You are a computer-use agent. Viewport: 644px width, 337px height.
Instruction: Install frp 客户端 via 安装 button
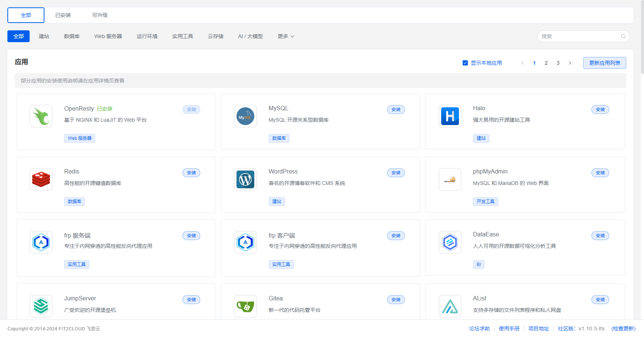click(x=396, y=236)
